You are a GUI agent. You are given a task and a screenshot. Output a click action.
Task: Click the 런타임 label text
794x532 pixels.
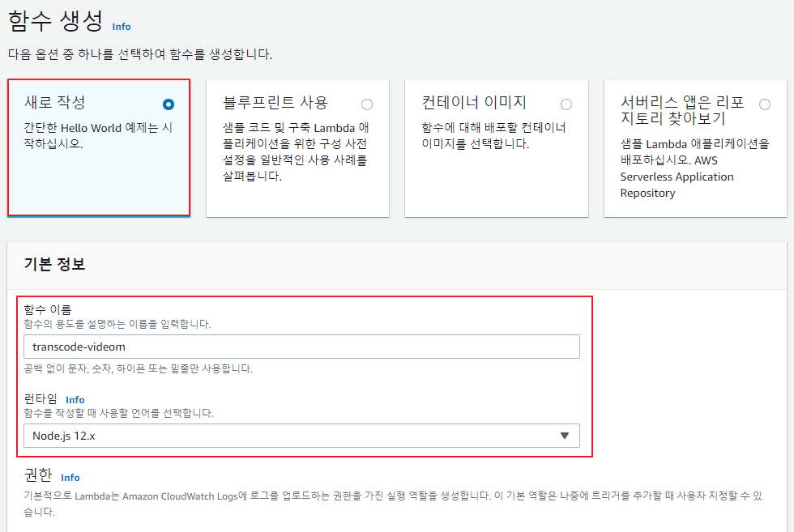click(41, 399)
